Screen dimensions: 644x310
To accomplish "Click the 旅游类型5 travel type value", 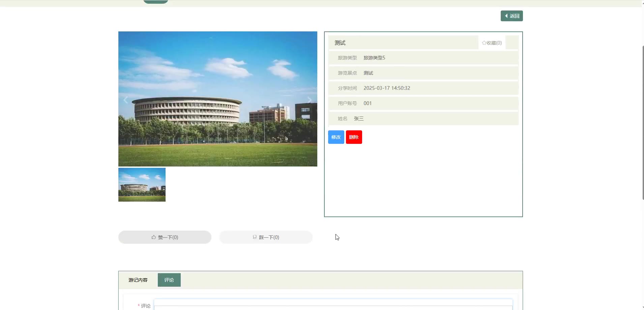I will pos(374,58).
